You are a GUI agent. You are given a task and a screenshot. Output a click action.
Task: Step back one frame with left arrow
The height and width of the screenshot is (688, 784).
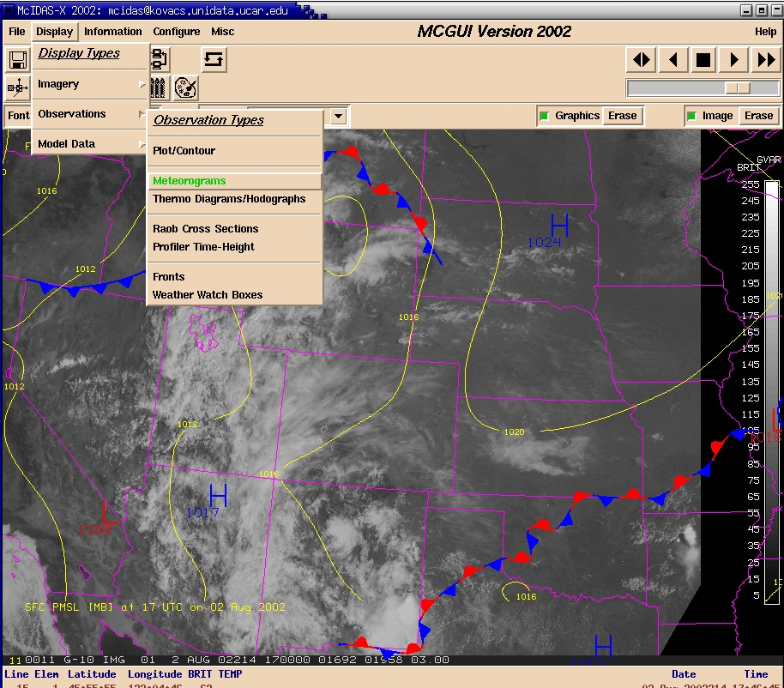[673, 60]
